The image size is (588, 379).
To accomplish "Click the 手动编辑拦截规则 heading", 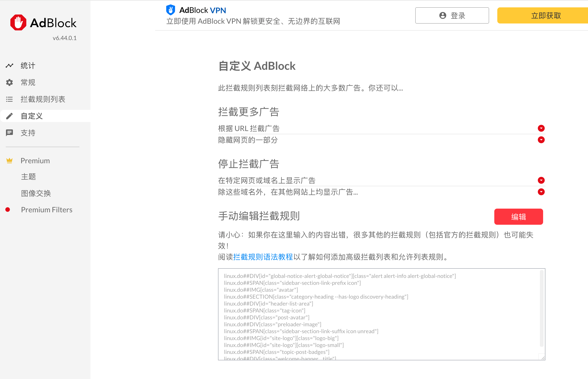I will (259, 216).
